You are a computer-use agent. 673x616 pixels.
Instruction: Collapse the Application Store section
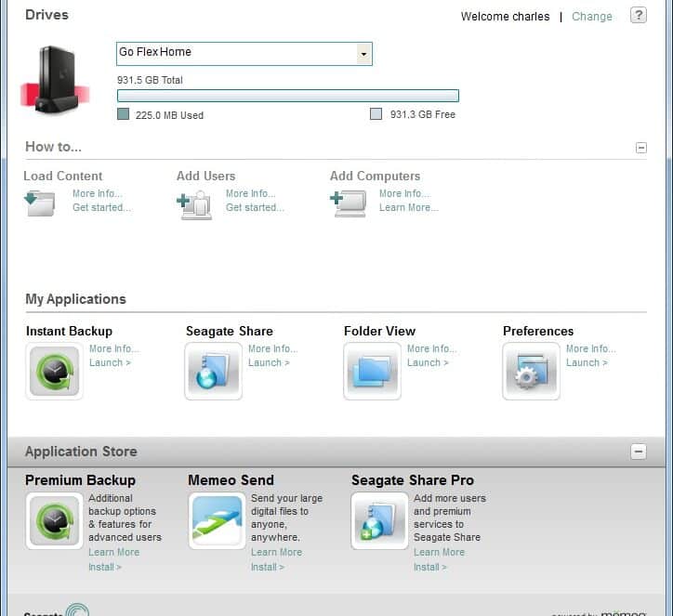(x=639, y=452)
